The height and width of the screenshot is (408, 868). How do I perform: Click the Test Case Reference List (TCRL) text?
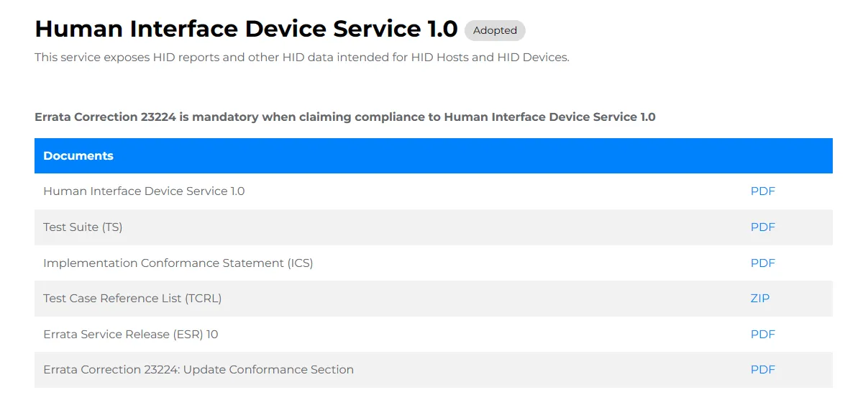tap(132, 299)
